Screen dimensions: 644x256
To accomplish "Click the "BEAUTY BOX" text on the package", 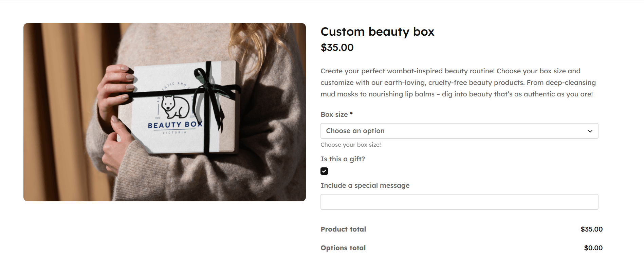I will (x=175, y=125).
